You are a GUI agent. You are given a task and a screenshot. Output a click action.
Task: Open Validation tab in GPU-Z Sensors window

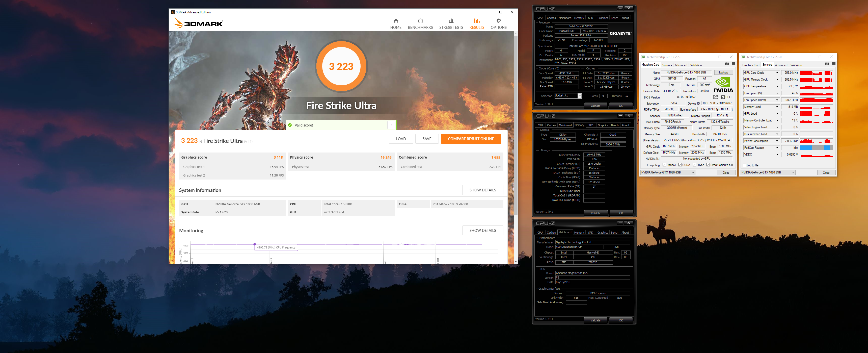tap(796, 65)
